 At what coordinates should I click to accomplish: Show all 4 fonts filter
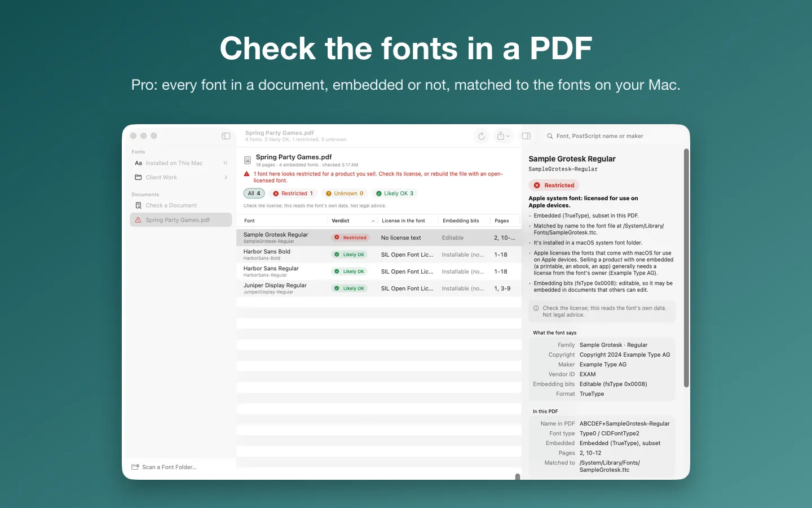(x=254, y=194)
